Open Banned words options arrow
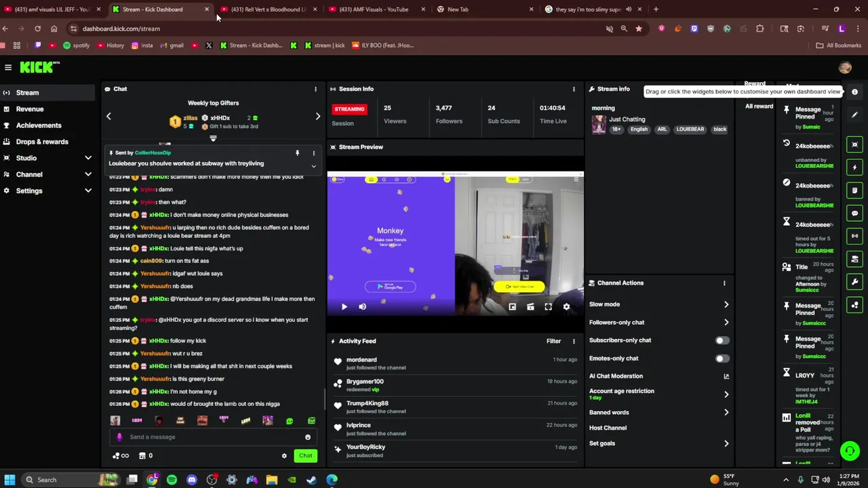868x488 pixels. pyautogui.click(x=726, y=412)
